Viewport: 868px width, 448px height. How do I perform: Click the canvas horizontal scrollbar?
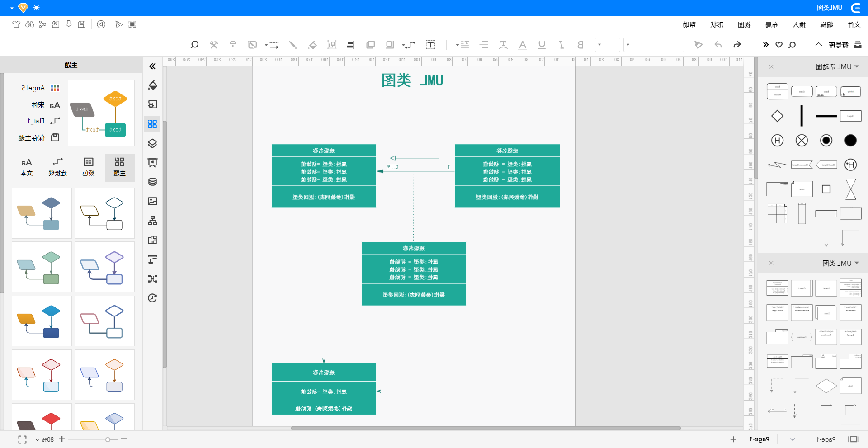[x=486, y=428]
